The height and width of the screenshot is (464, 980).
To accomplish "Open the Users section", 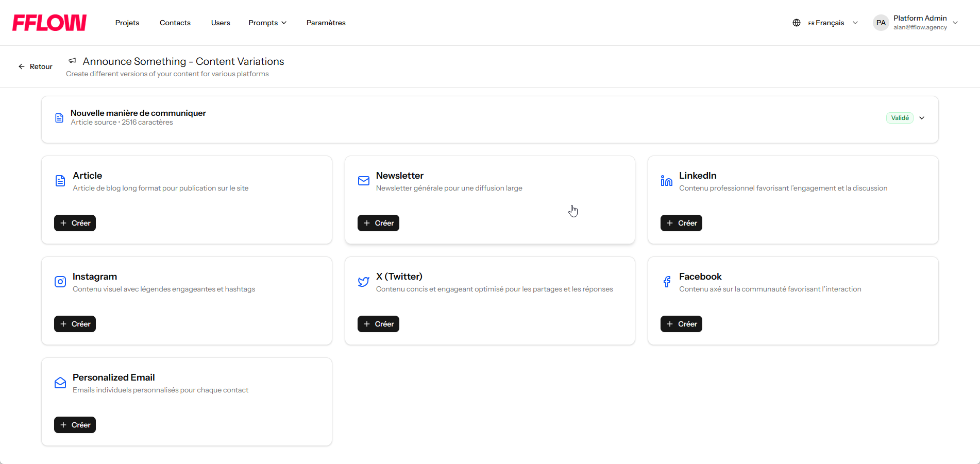I will point(221,23).
